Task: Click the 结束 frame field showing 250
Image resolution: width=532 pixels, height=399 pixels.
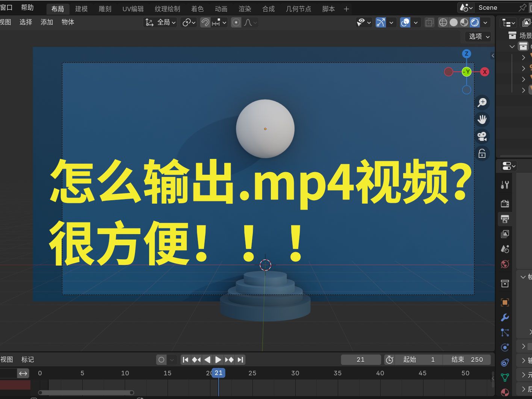Action: (467, 360)
